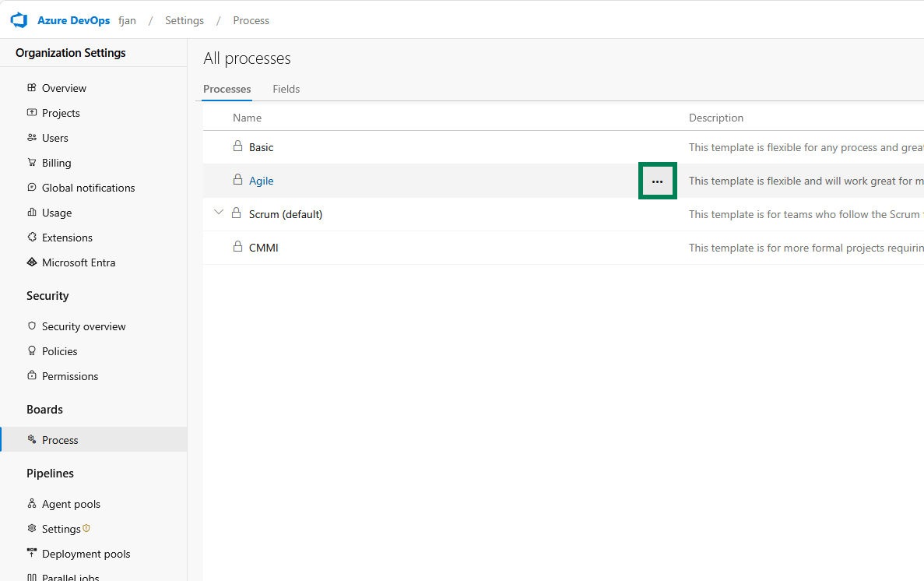Open the CMMI process
The width and height of the screenshot is (924, 581).
pyautogui.click(x=263, y=247)
